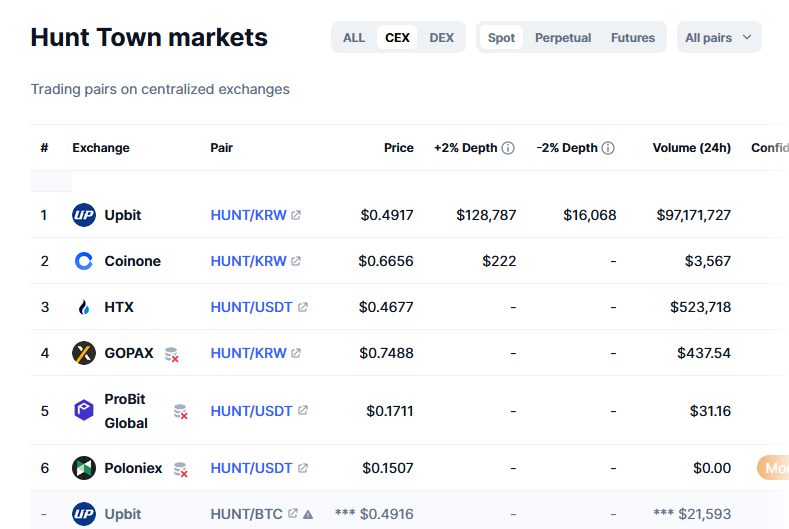Viewport: 789px width, 529px height.
Task: Click the Upbit exchange logo in row 1
Action: click(84, 215)
